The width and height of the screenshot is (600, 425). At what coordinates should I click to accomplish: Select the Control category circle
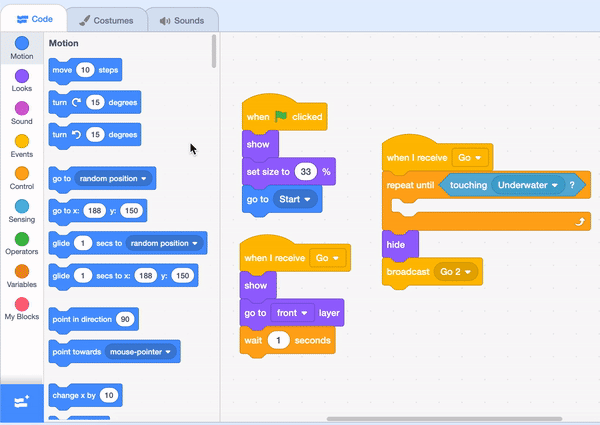point(22,173)
